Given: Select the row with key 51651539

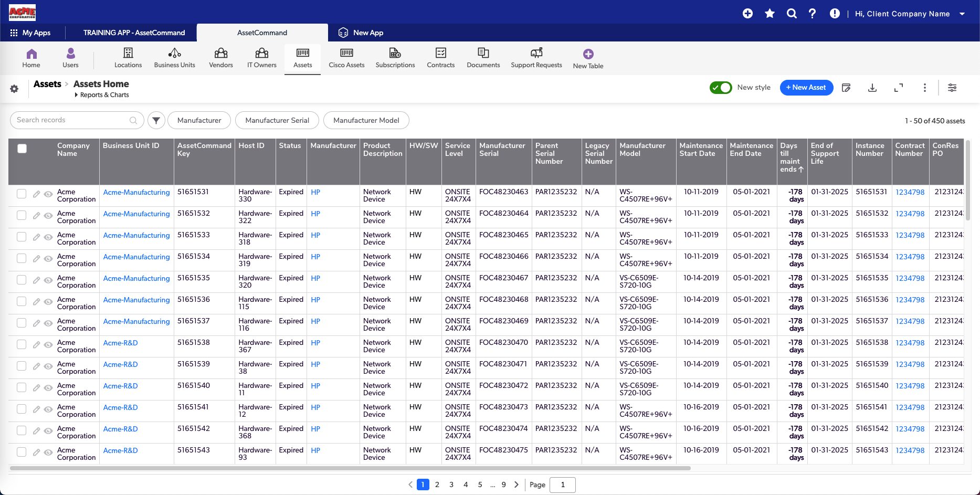Looking at the screenshot, I should (22, 366).
